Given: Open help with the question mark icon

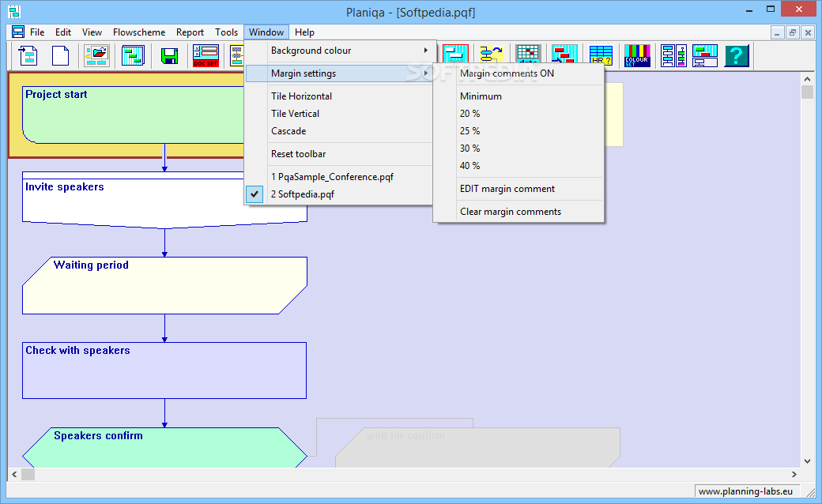Looking at the screenshot, I should click(737, 55).
